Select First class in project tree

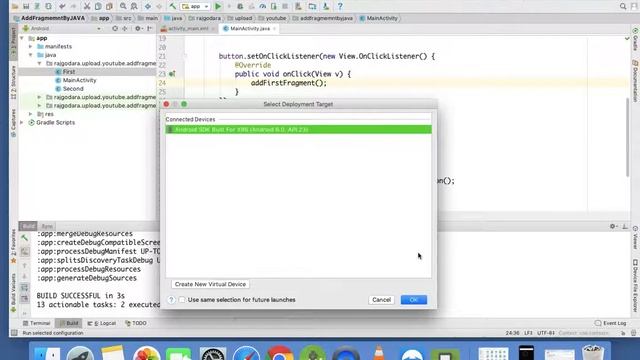tap(69, 71)
